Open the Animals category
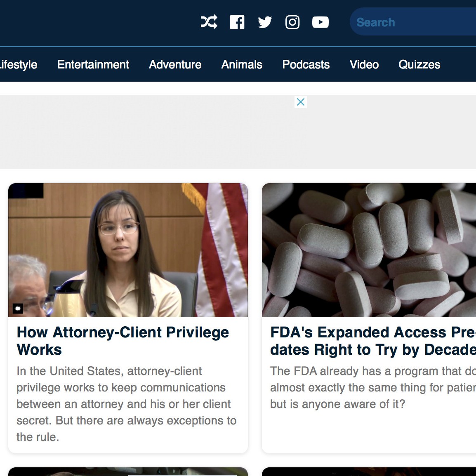Screen dimensions: 476x476 [242, 64]
